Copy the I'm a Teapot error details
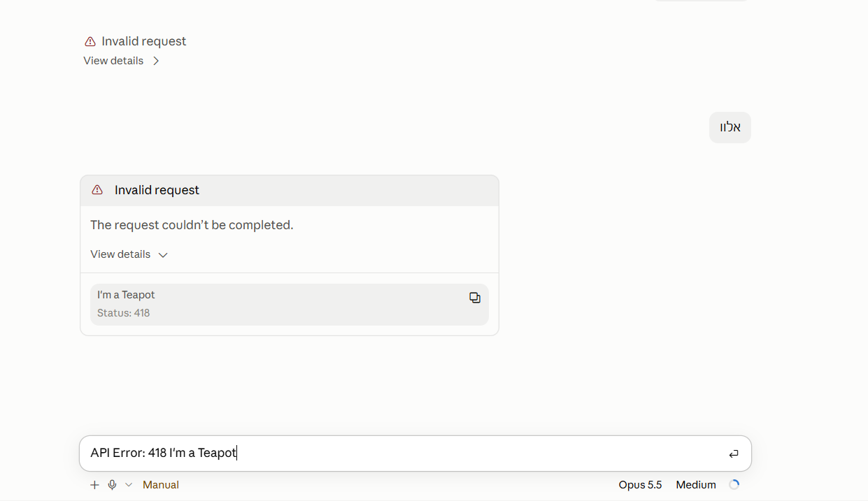The height and width of the screenshot is (501, 868). pos(475,298)
